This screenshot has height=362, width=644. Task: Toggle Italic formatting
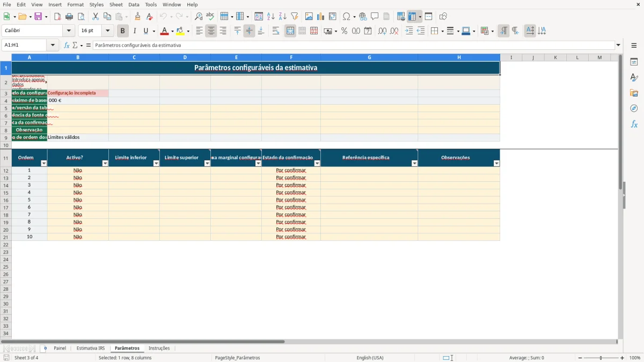tap(135, 31)
